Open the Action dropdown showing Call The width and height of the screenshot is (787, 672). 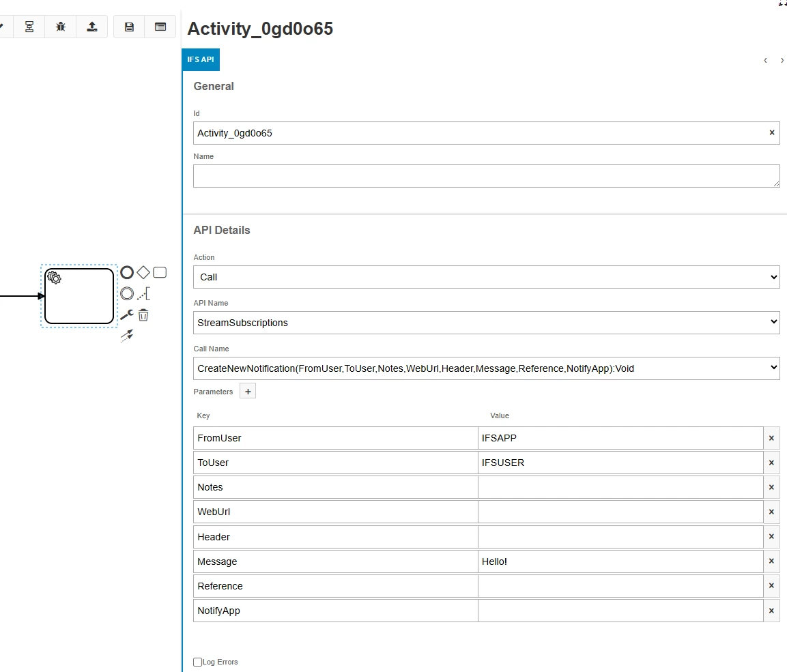click(486, 277)
